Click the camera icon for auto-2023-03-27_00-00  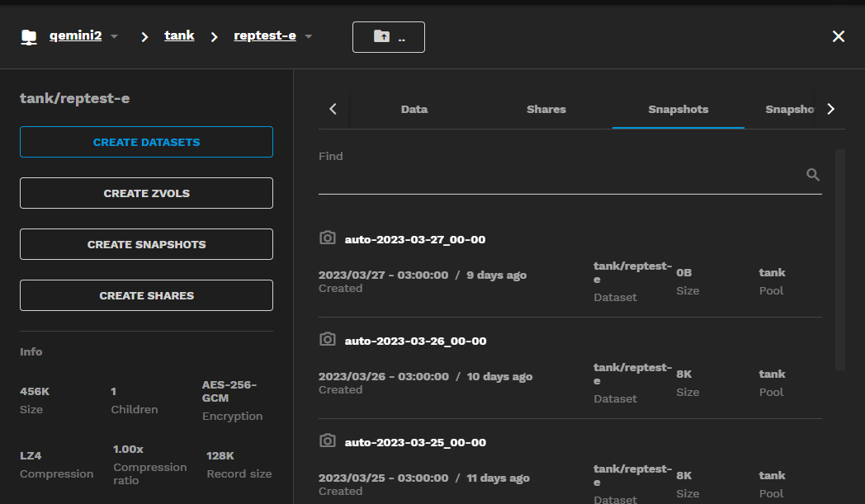coord(327,238)
